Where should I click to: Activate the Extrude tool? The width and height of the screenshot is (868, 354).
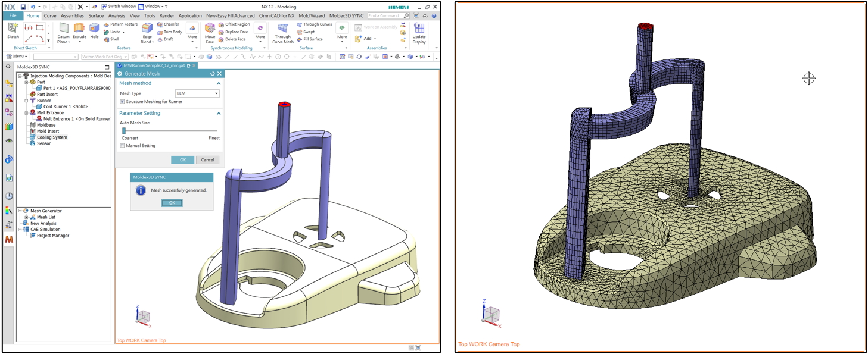tap(79, 32)
